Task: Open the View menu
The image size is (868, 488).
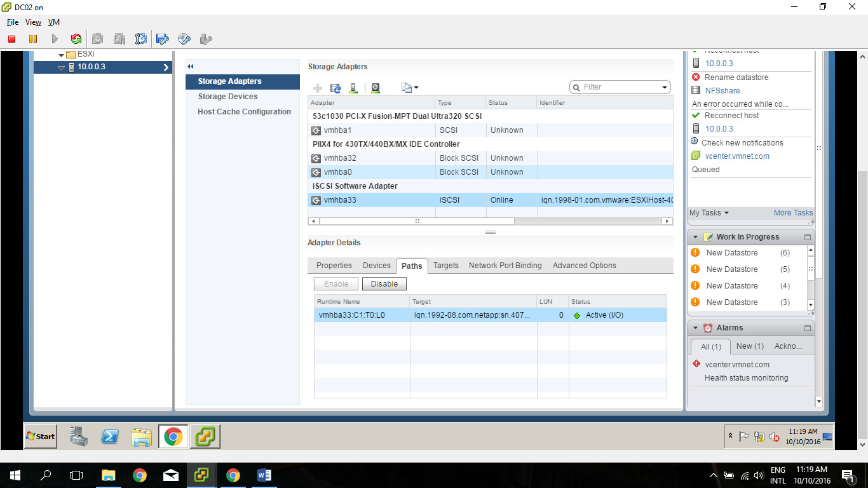Action: (x=34, y=22)
